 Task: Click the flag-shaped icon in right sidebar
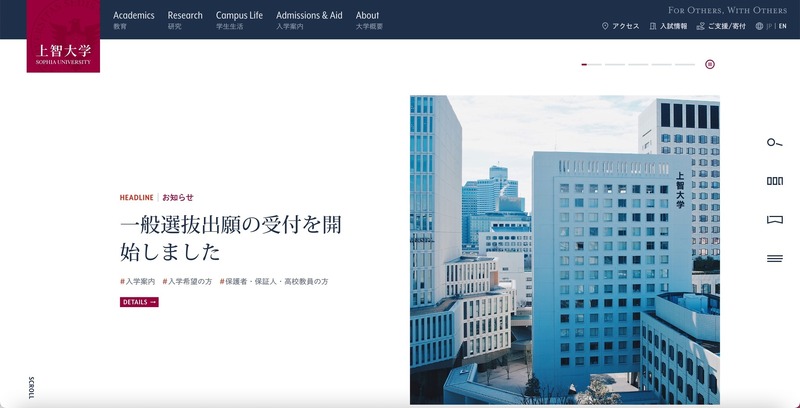click(x=774, y=220)
